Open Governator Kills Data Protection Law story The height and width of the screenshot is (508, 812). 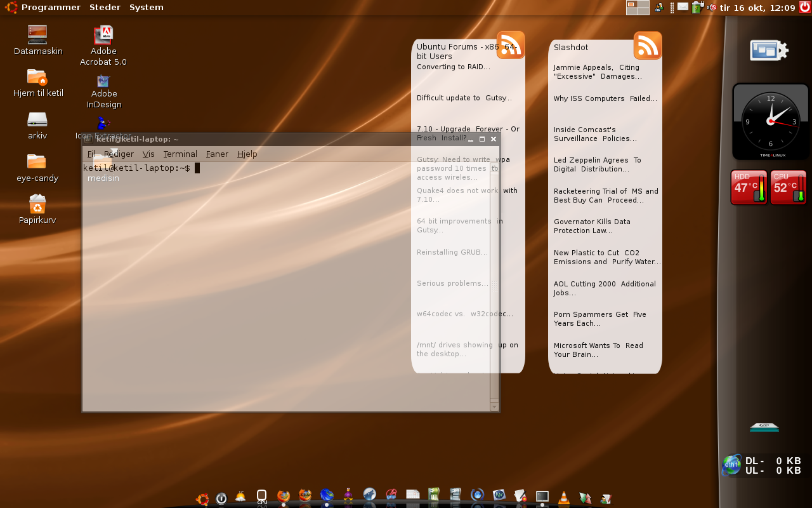(x=592, y=226)
